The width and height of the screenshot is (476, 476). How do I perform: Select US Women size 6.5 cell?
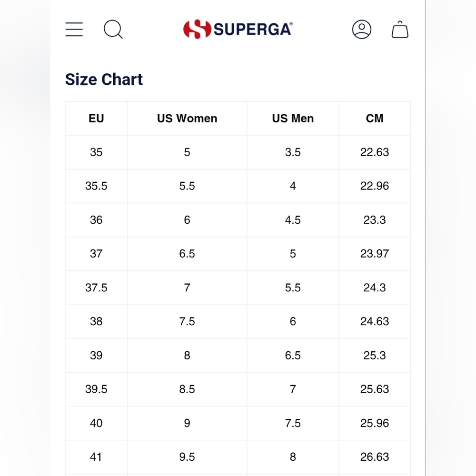coord(187,254)
